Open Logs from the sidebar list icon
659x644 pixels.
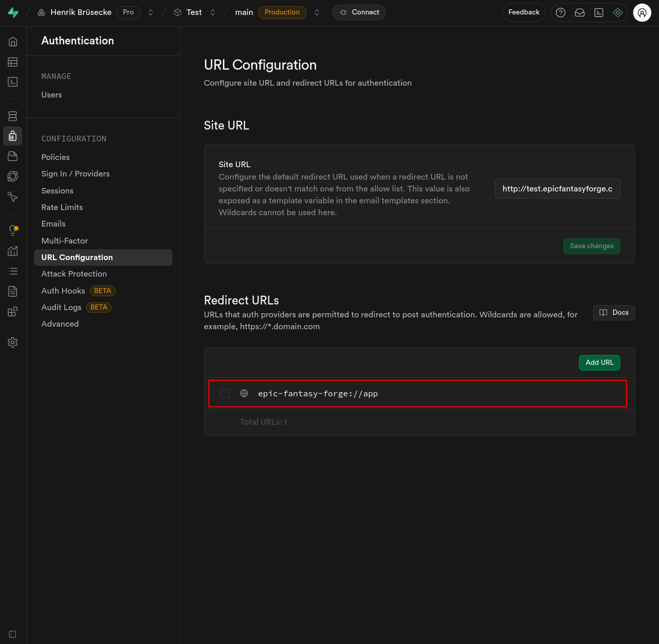tap(12, 271)
